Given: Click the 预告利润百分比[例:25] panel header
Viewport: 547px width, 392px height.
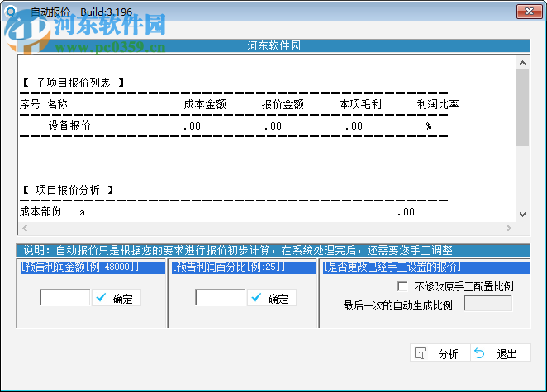Looking at the screenshot, I should [244, 267].
